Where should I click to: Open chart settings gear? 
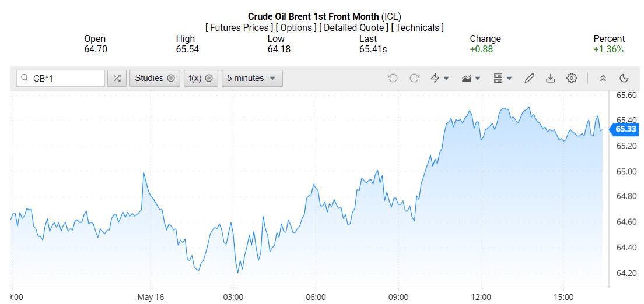click(x=571, y=78)
